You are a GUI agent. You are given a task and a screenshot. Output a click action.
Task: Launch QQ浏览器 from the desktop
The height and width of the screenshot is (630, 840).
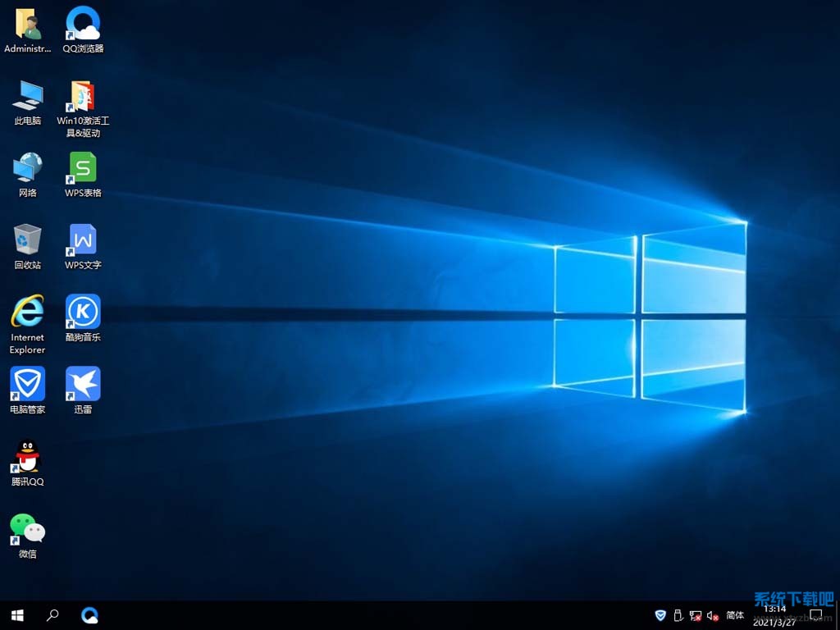83,25
